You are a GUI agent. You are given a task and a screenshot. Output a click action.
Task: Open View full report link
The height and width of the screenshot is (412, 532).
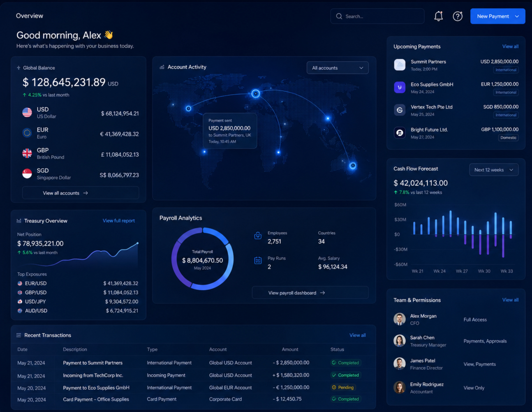point(118,221)
